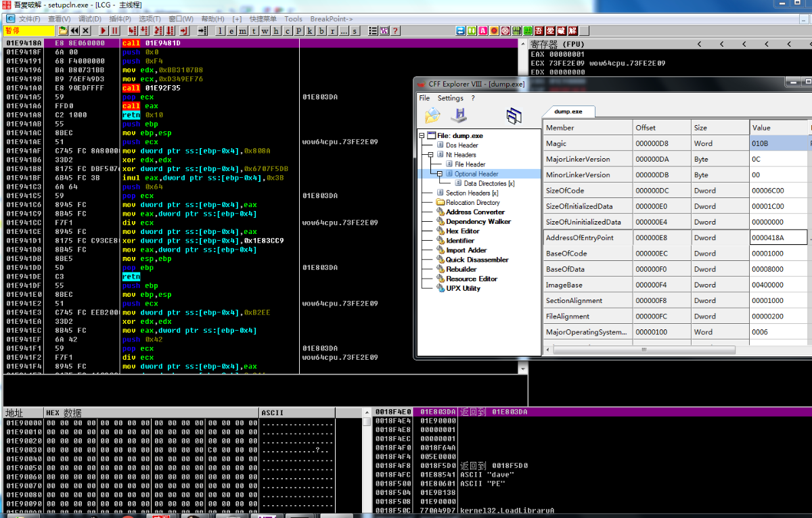Click the restart program (rewind) icon
The width and height of the screenshot is (812, 518).
tap(74, 30)
